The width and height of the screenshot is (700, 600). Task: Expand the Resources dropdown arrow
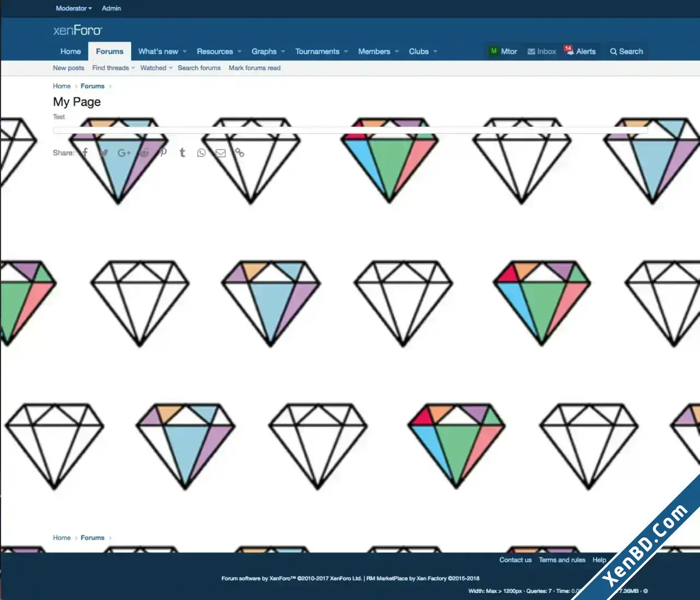click(240, 51)
